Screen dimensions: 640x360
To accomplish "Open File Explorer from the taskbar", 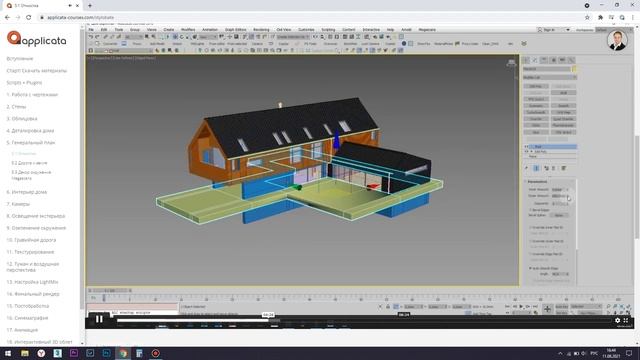I will 25,353.
